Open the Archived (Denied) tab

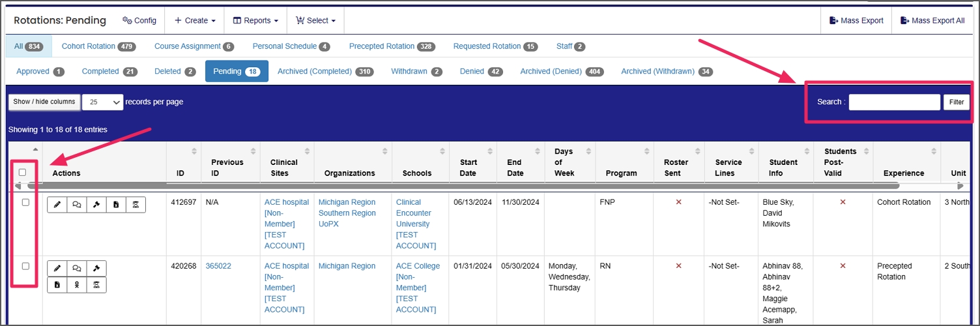point(562,71)
